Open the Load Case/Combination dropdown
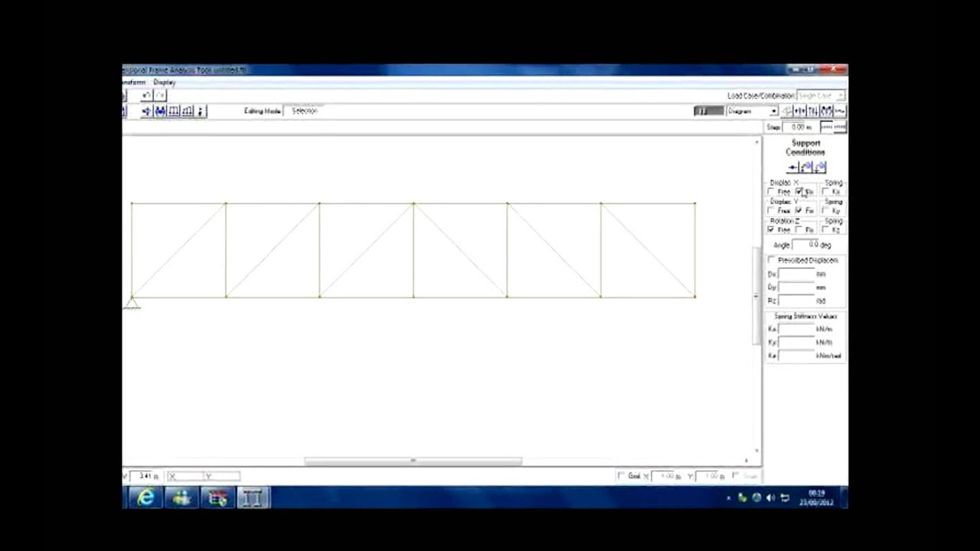 coord(821,96)
